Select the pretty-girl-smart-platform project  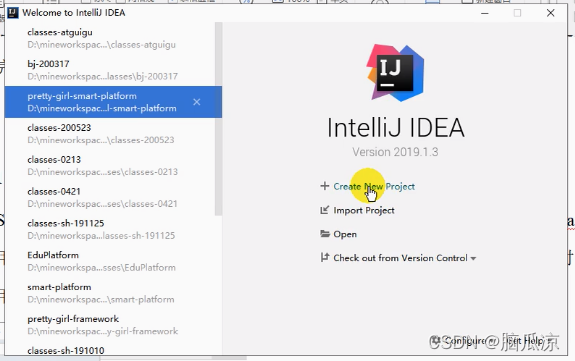click(113, 102)
